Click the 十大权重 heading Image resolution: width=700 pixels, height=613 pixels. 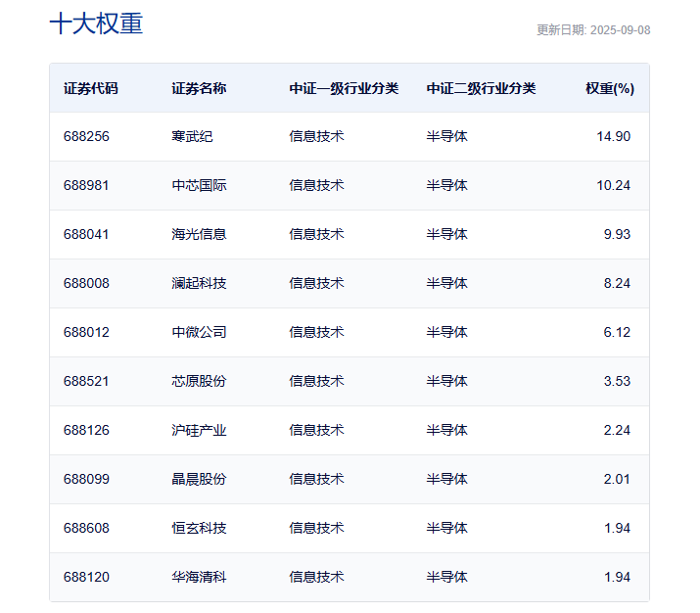(x=96, y=24)
